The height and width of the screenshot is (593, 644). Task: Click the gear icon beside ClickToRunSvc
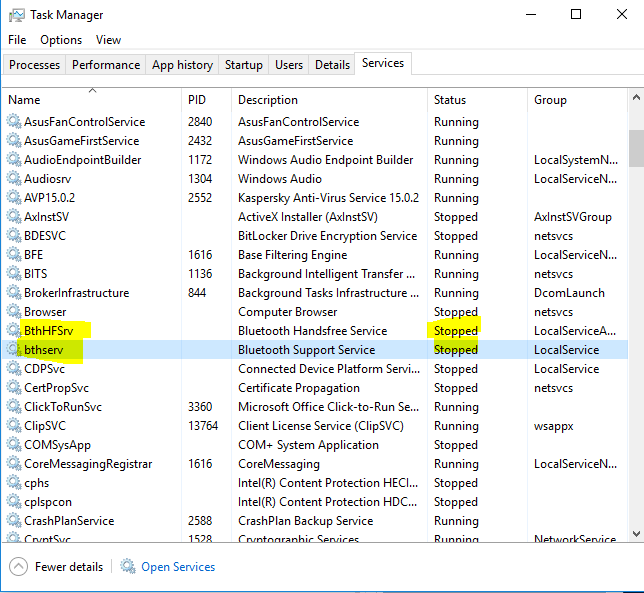coord(14,406)
